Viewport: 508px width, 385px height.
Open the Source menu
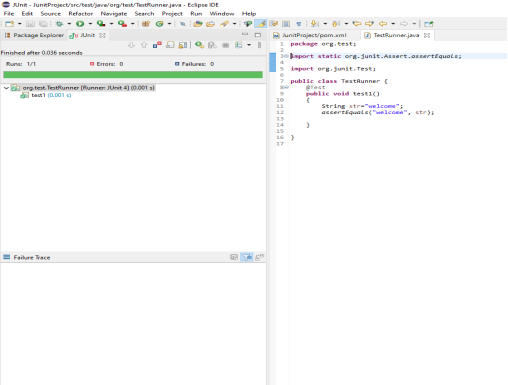click(51, 14)
